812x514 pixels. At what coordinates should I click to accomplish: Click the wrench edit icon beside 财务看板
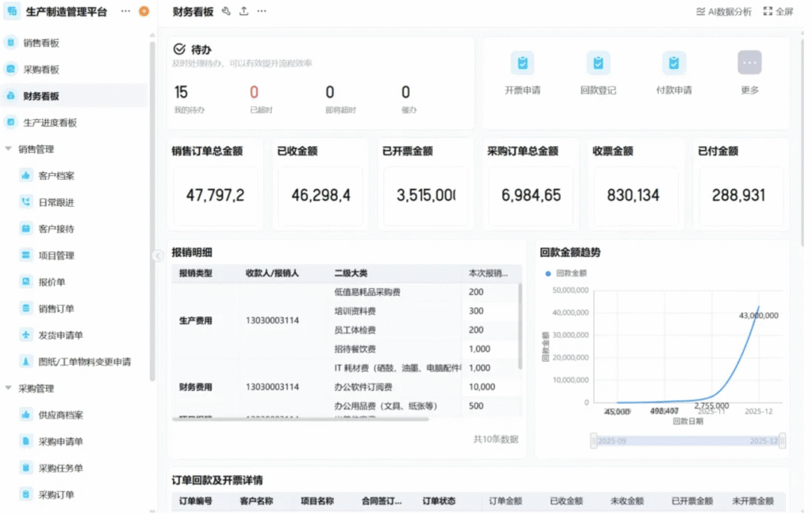(x=226, y=11)
